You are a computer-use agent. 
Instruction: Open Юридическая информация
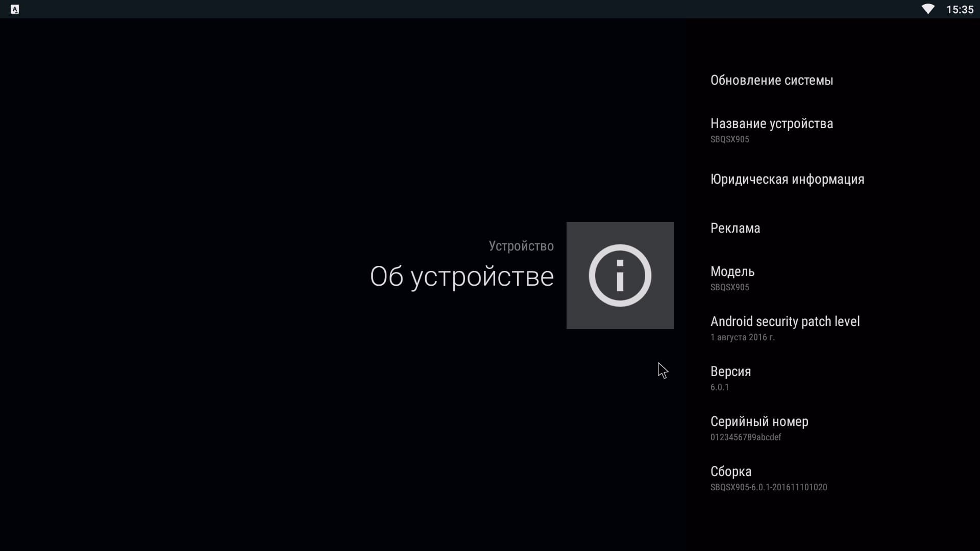(787, 179)
